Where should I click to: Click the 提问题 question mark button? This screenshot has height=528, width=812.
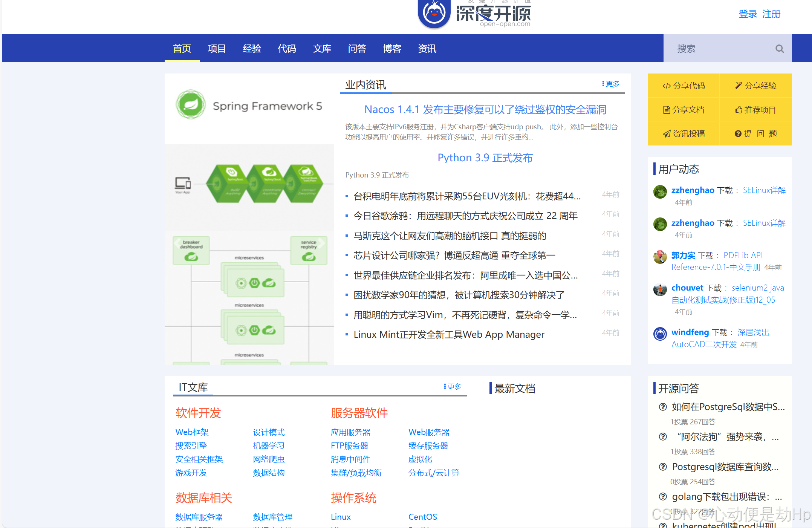[755, 134]
